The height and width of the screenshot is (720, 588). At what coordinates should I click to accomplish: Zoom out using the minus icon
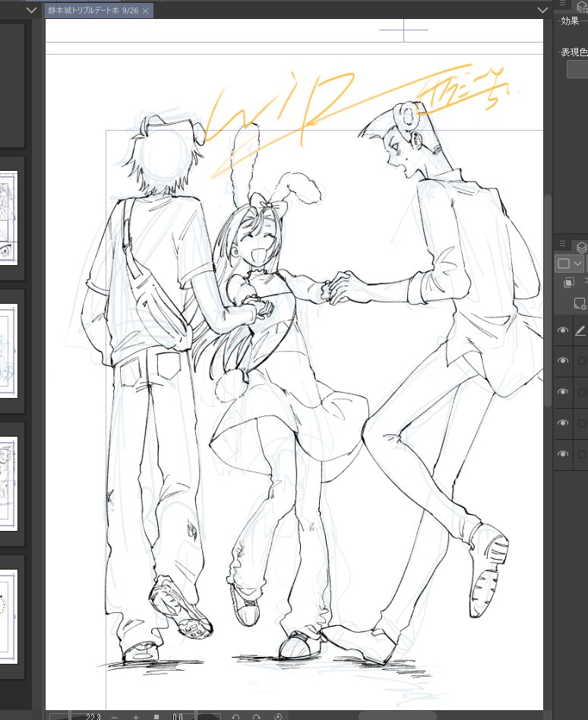(x=115, y=717)
